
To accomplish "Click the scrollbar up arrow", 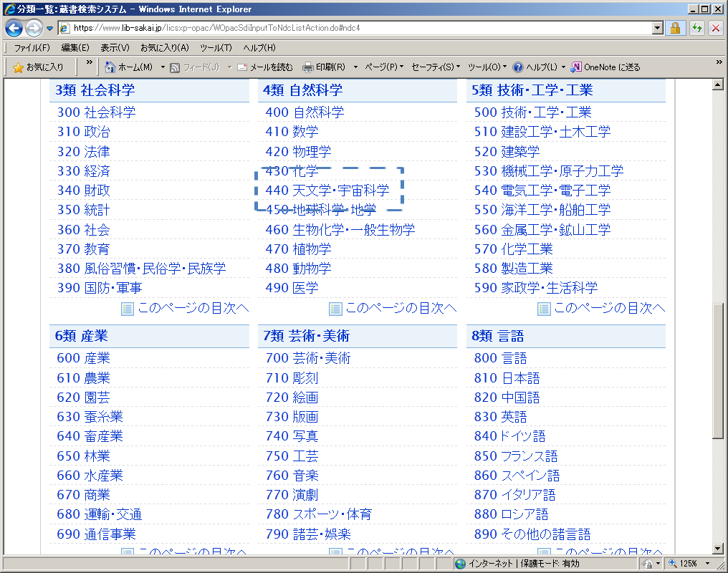I will 718,85.
